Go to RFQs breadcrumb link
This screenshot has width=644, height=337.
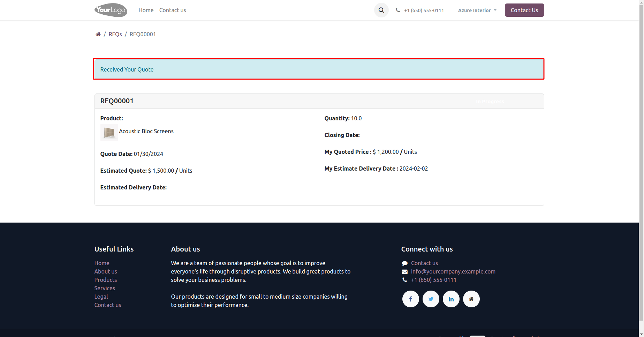pos(115,34)
